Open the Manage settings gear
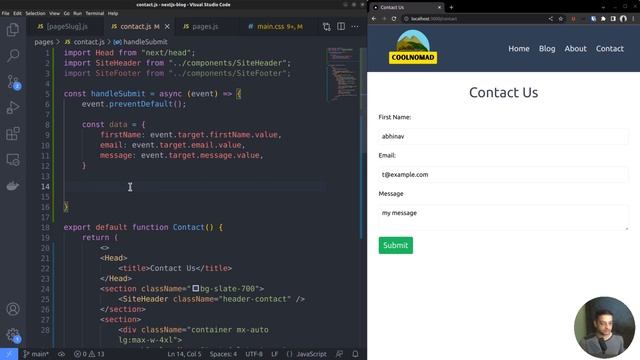Image resolution: width=640 pixels, height=360 pixels. (x=13, y=335)
